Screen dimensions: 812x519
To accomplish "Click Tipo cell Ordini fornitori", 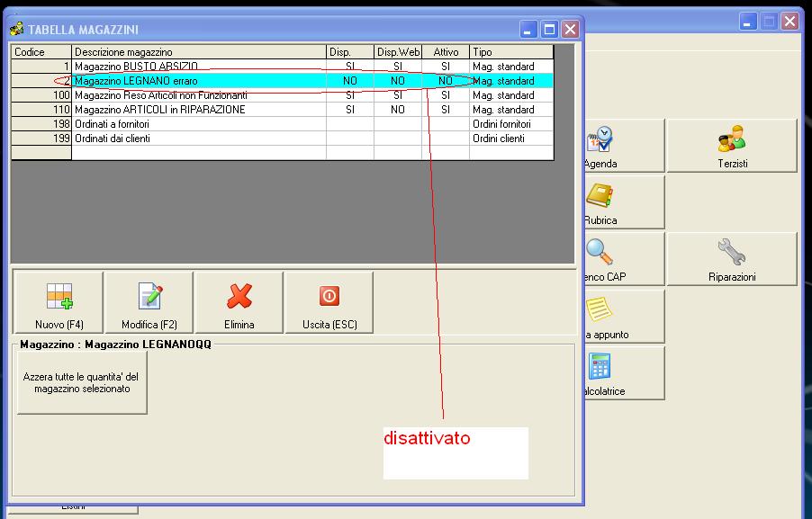I will (511, 124).
